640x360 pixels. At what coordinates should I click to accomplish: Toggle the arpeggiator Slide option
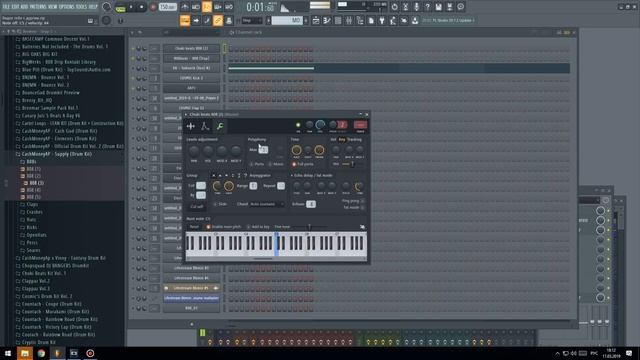click(x=220, y=204)
